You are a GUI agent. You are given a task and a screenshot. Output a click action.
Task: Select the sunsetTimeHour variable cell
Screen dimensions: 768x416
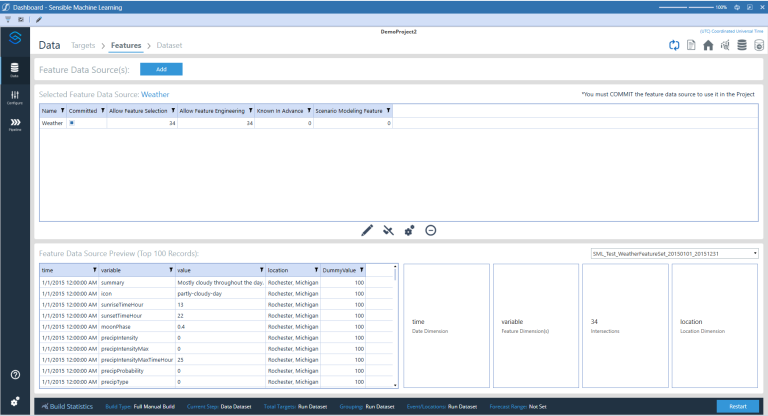coord(137,316)
